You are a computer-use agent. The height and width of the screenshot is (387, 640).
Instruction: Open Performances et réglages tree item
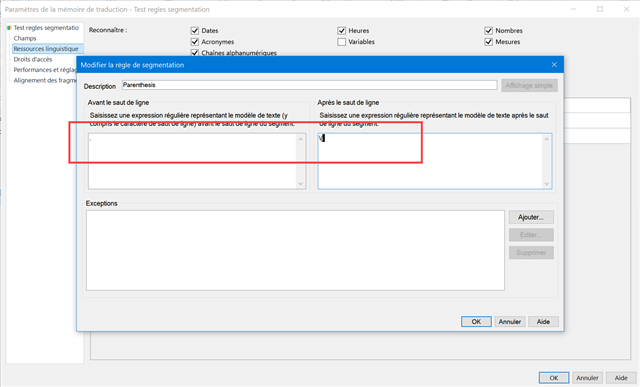click(45, 70)
